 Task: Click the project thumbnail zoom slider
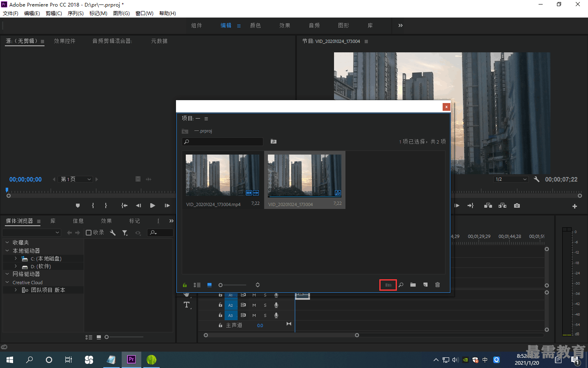232,285
